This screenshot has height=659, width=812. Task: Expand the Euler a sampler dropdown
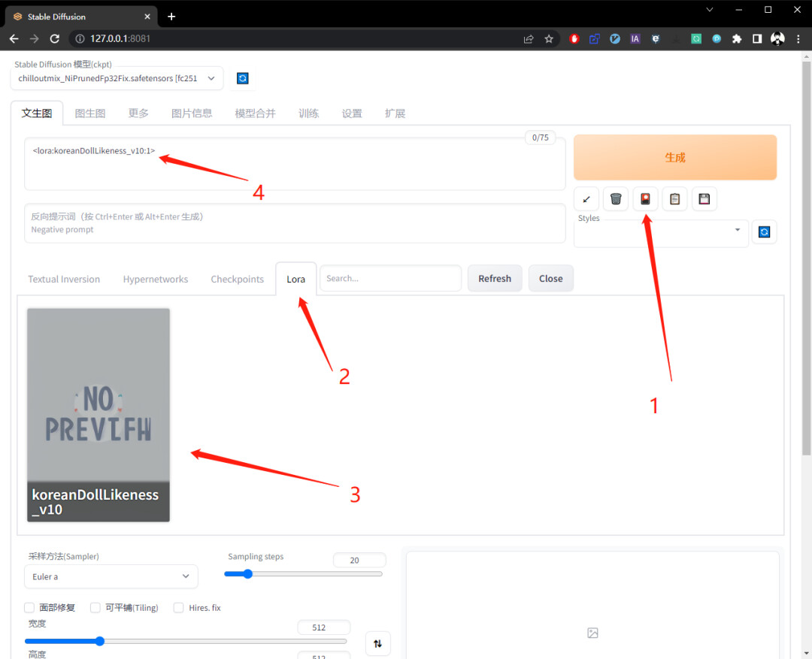click(111, 576)
